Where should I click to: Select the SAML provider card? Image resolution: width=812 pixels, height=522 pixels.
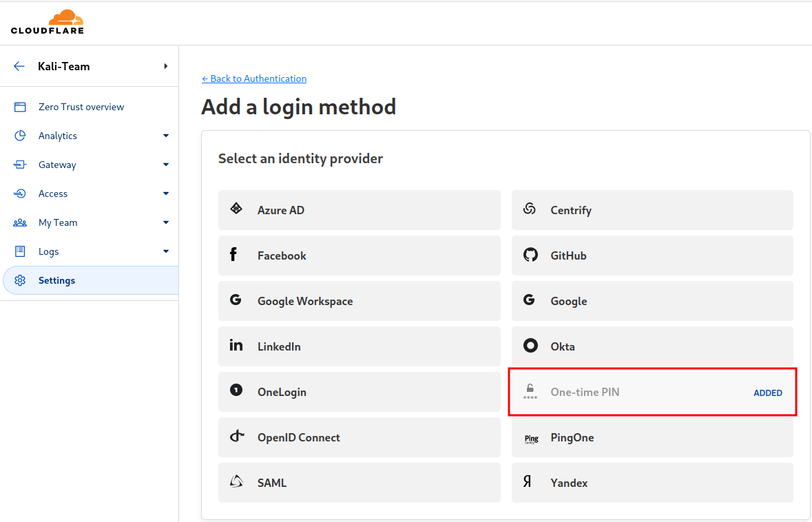(360, 483)
